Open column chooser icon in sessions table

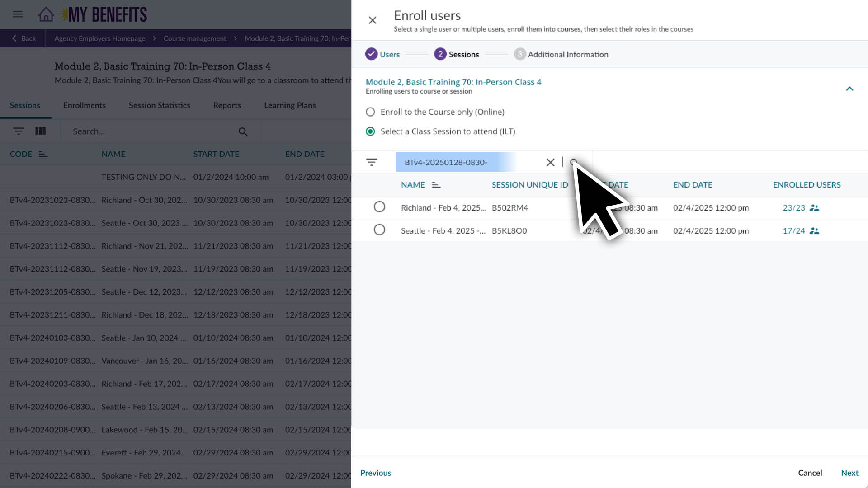[41, 131]
